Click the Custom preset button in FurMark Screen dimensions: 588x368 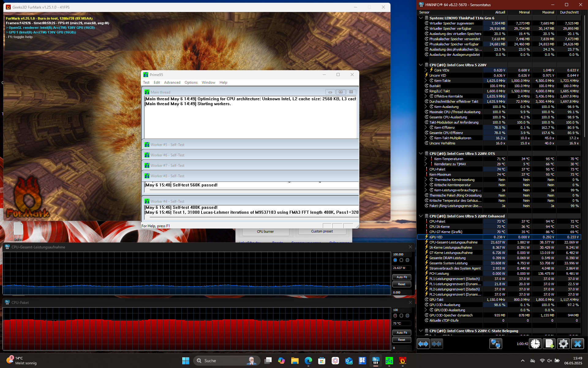(322, 232)
